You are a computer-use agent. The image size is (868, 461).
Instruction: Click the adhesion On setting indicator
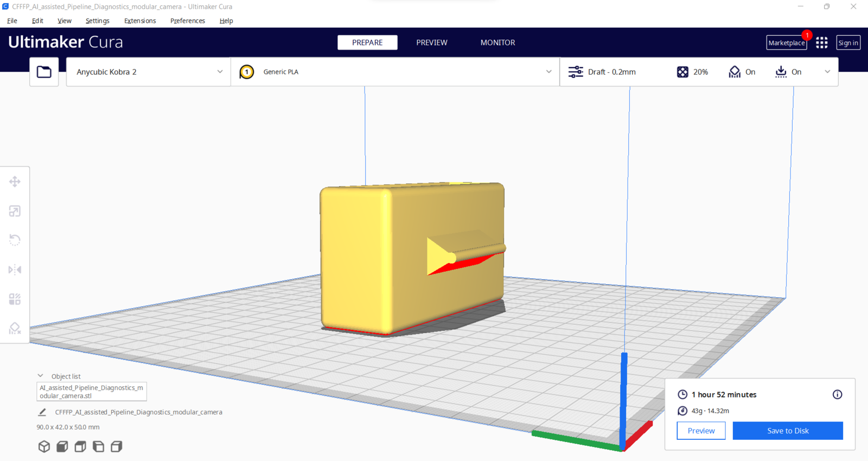788,72
